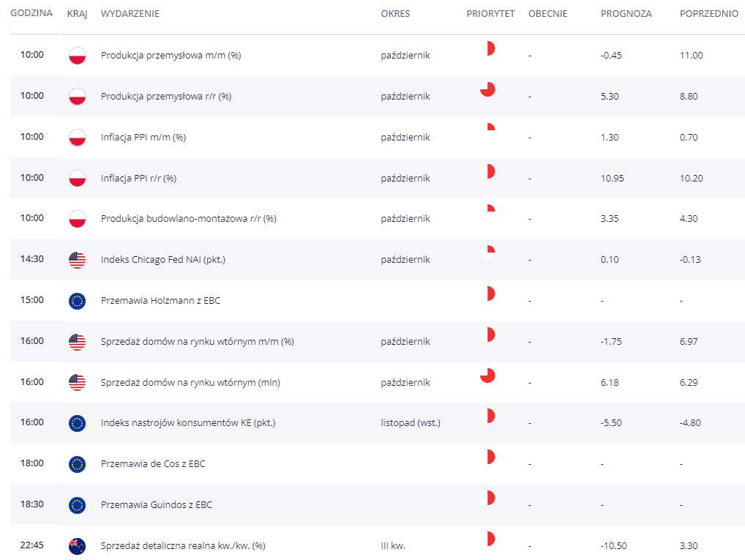Select the Indeks Chicago Fed NAI event
This screenshot has width=745, height=560.
(x=162, y=260)
